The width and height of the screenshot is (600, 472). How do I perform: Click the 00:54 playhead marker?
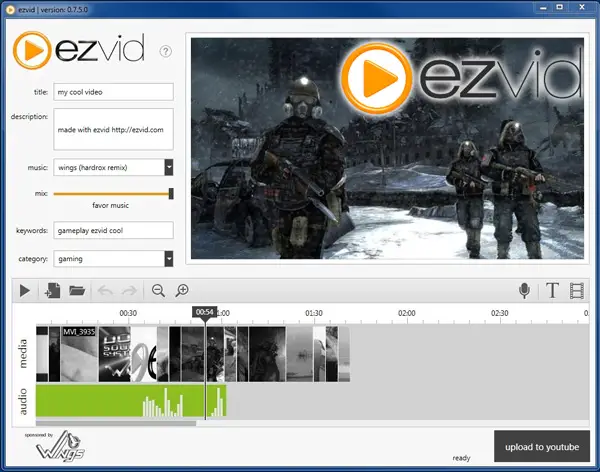coord(205,312)
